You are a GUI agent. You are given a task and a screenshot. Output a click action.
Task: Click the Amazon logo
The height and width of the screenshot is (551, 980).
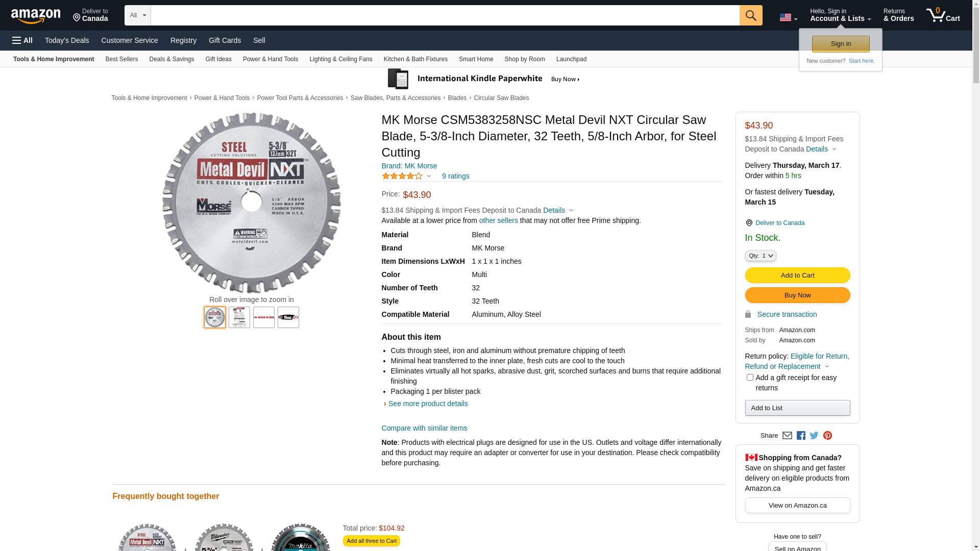pos(36,16)
